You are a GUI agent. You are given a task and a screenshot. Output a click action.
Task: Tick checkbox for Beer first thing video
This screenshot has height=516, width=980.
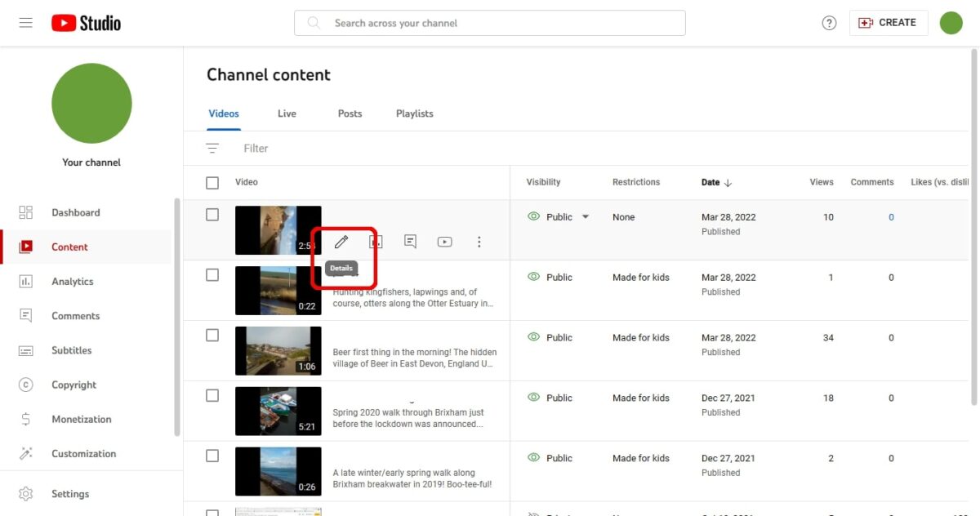point(212,335)
